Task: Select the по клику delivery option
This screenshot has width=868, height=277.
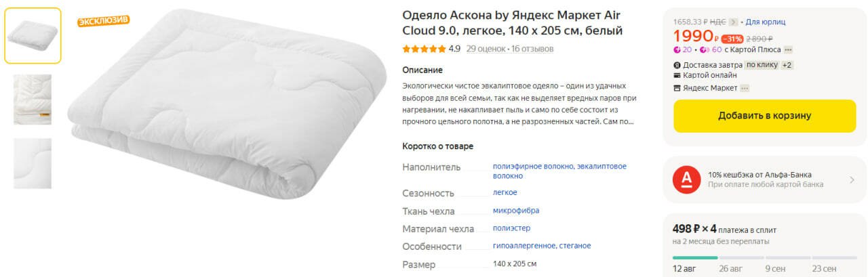Action: click(762, 65)
